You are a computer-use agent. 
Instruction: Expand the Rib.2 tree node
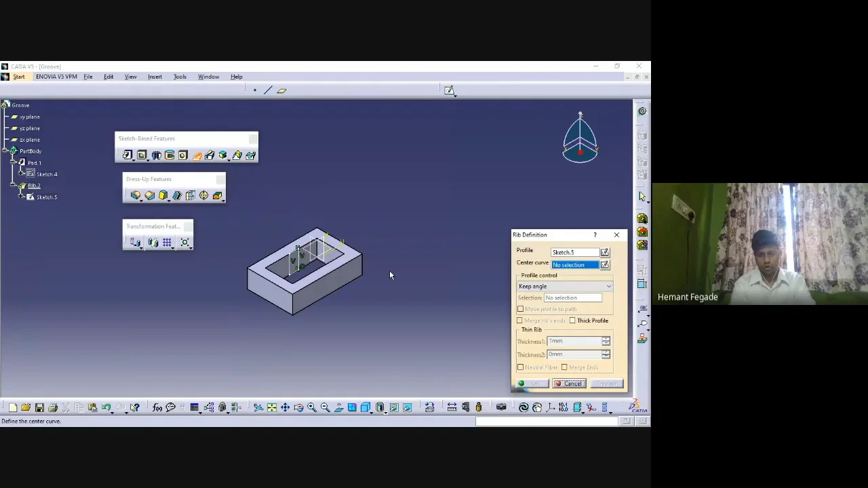14,186
